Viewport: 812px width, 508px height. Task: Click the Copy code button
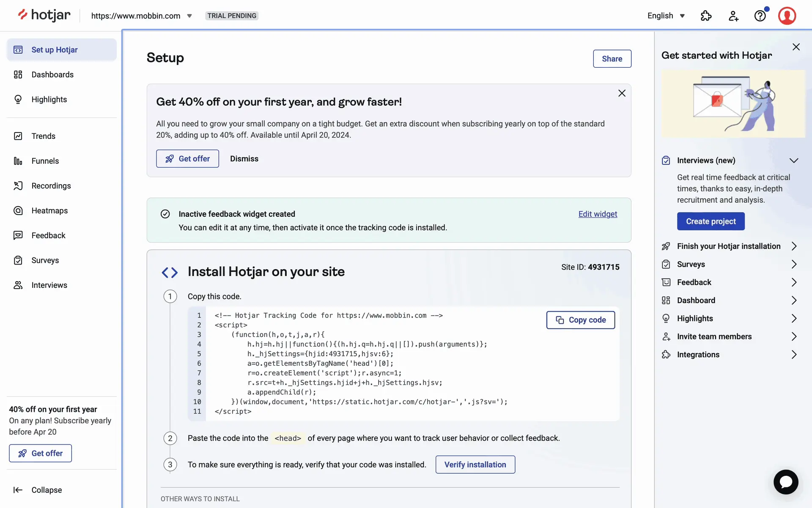click(580, 320)
